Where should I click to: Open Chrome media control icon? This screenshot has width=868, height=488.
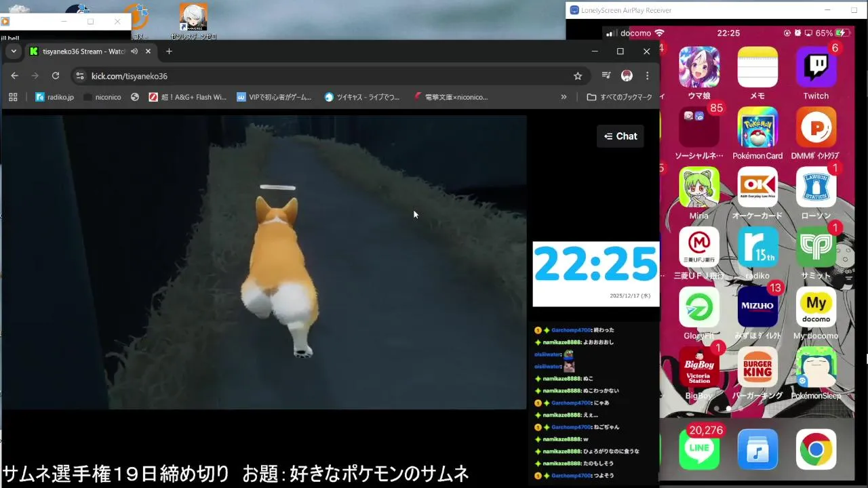pyautogui.click(x=606, y=76)
